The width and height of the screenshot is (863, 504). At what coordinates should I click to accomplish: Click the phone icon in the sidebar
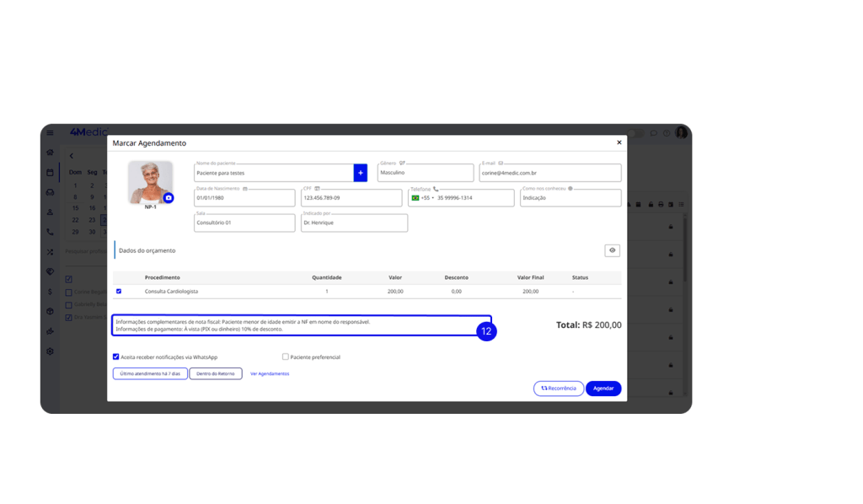click(51, 232)
